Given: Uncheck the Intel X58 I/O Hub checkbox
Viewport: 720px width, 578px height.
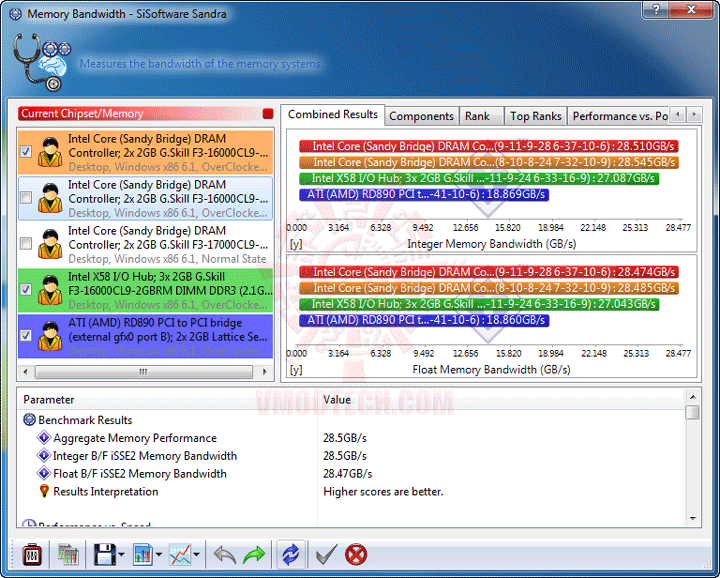Looking at the screenshot, I should 26,289.
